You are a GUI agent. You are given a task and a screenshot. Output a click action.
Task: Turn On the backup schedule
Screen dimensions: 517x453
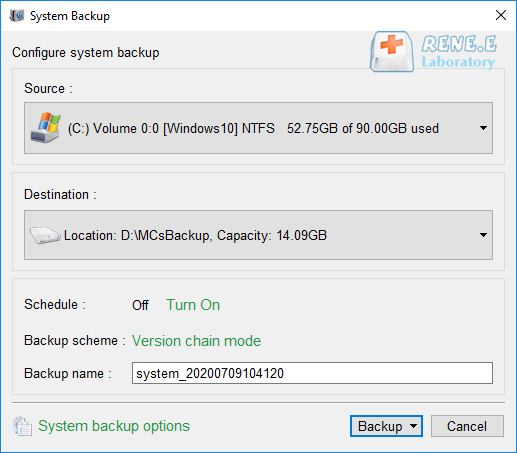tap(193, 305)
